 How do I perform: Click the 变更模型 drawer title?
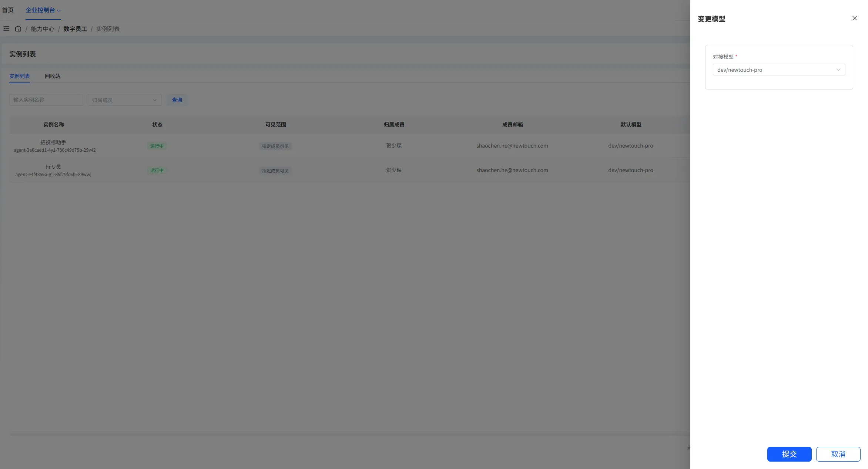pyautogui.click(x=711, y=19)
